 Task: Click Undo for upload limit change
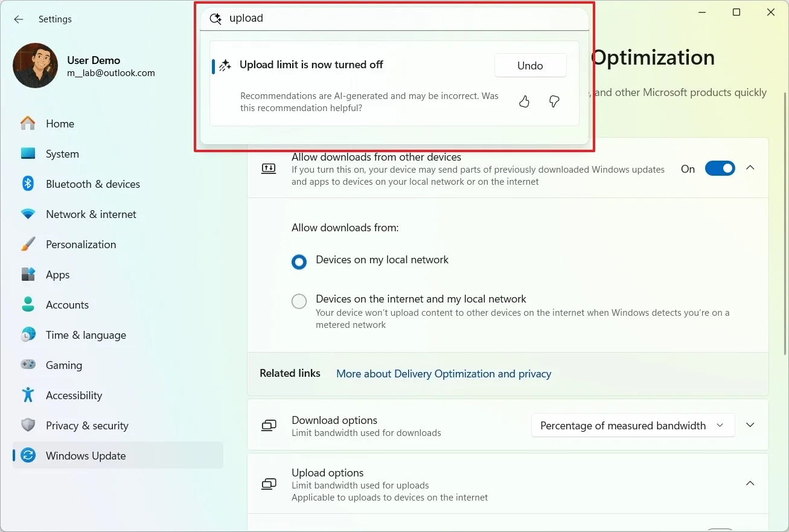click(530, 66)
